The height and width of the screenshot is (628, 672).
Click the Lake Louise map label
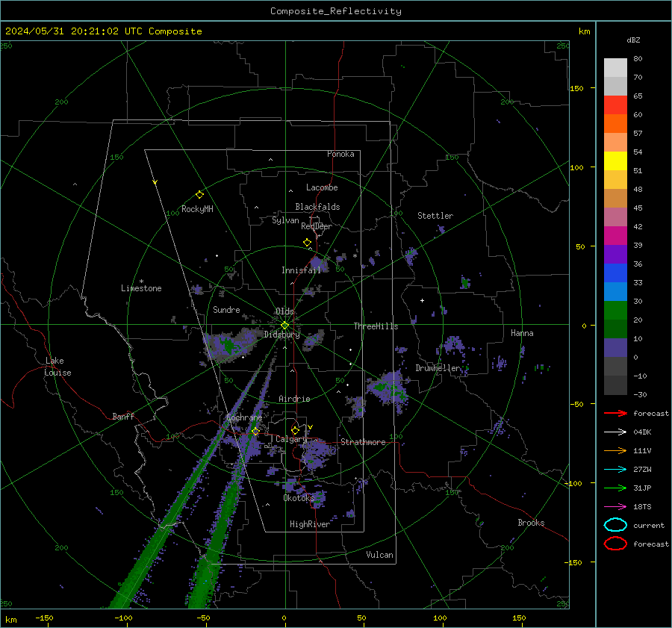(x=57, y=367)
